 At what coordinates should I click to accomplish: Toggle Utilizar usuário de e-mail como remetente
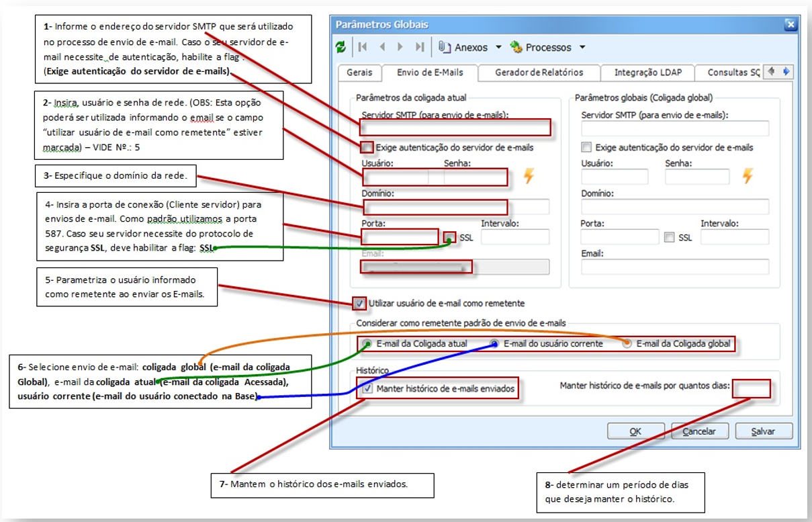[360, 303]
